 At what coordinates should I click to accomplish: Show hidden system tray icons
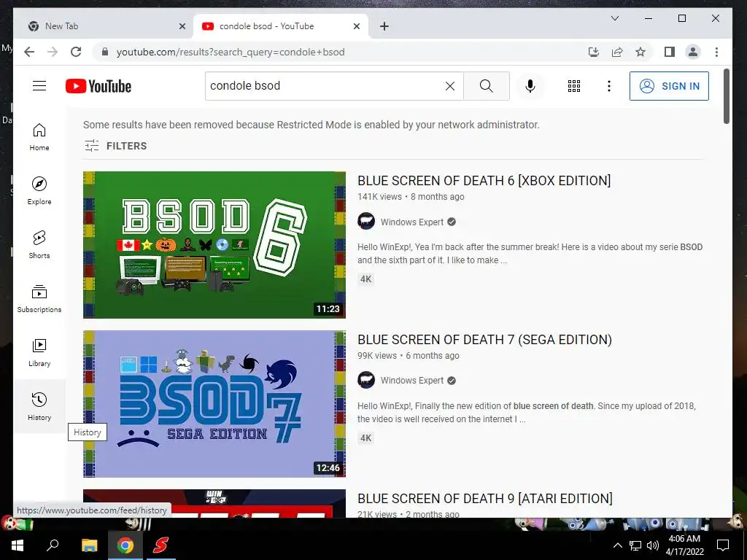[617, 545]
